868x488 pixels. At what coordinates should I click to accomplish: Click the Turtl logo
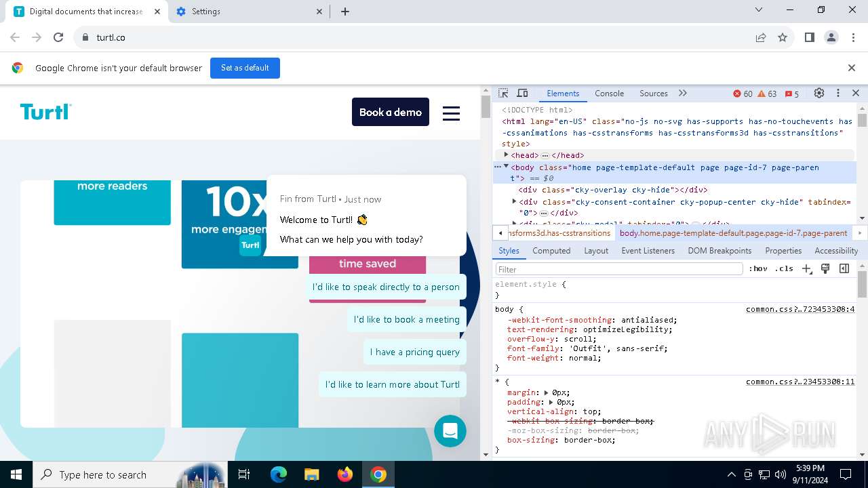[x=45, y=112]
